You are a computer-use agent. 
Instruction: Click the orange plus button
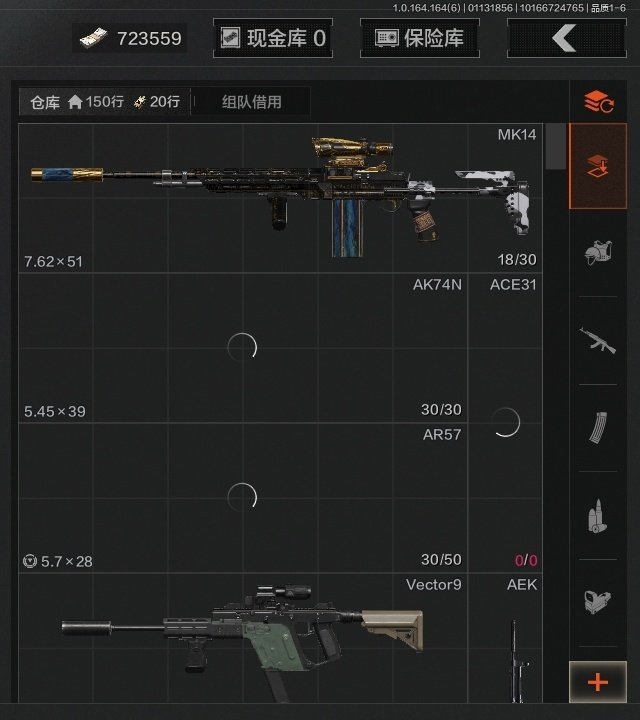coord(598,682)
